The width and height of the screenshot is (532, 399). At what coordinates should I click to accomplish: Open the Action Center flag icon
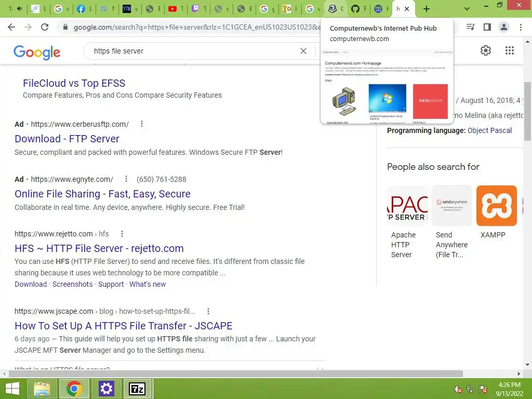[x=483, y=389]
